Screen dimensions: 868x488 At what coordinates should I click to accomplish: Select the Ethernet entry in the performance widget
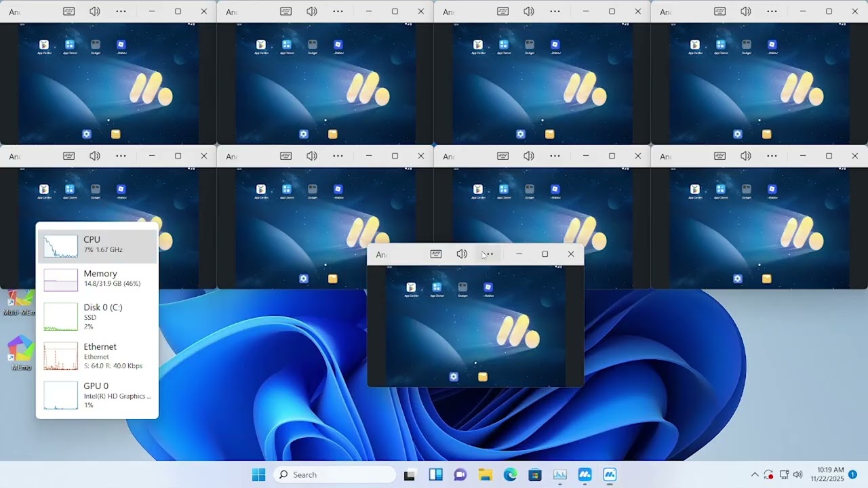(97, 356)
